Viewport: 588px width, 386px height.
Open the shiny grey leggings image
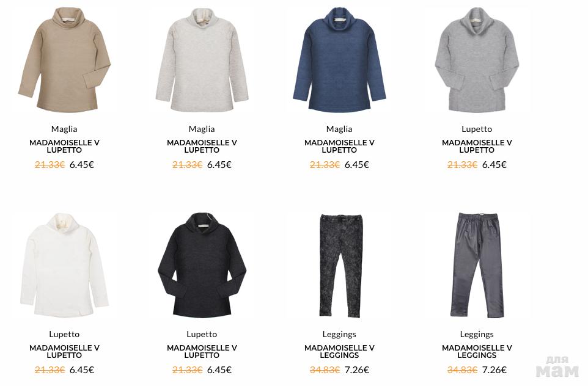point(477,265)
